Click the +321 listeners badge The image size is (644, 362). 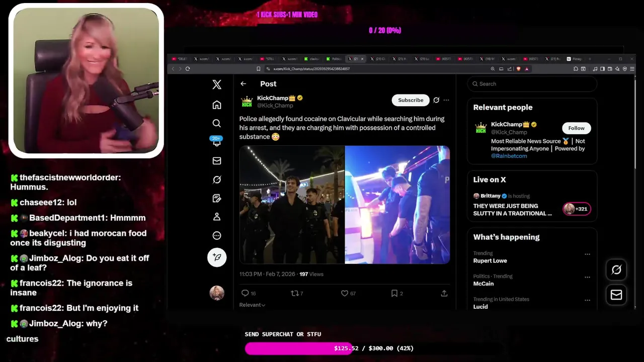[577, 209]
